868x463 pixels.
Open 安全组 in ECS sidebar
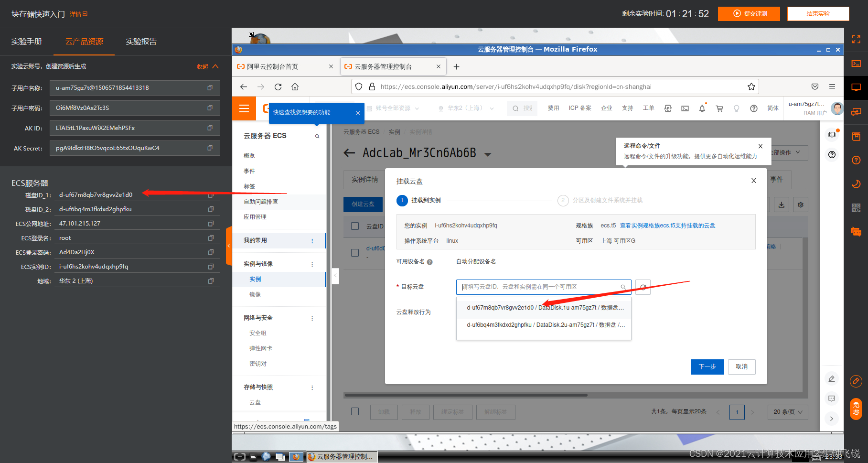click(258, 334)
